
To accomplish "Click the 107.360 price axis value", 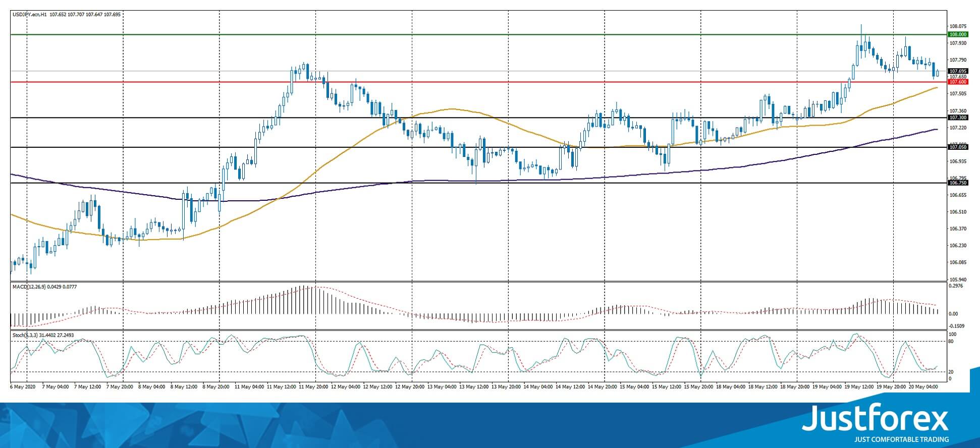I will [x=958, y=111].
